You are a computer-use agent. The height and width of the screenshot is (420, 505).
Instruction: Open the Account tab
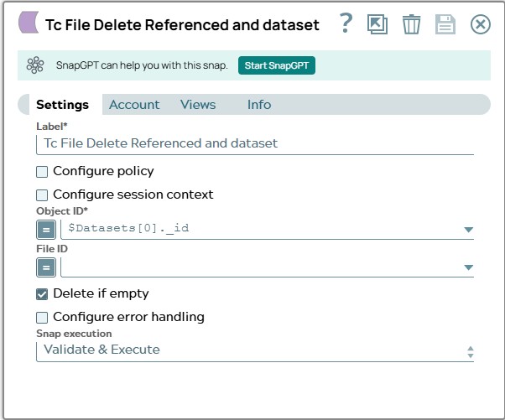pos(134,105)
